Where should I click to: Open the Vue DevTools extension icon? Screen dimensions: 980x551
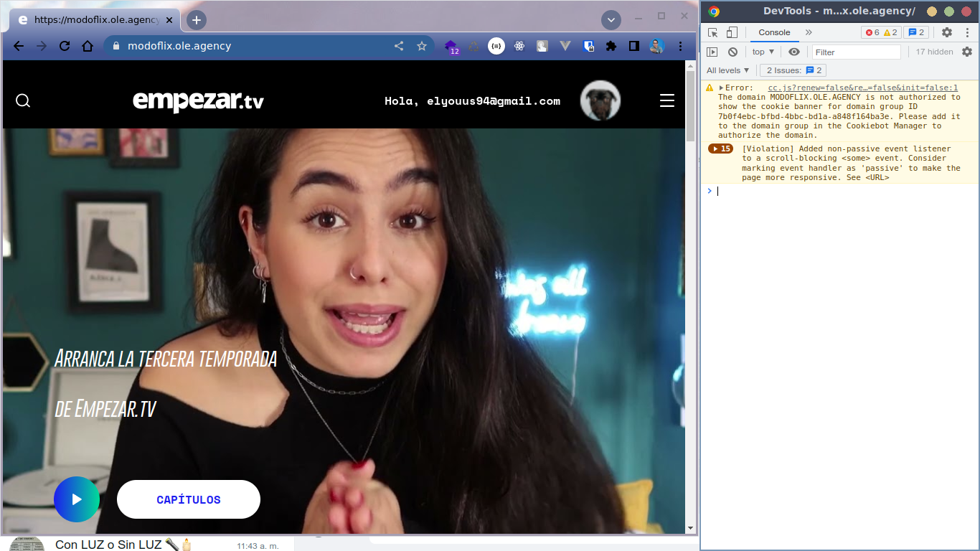point(565,46)
